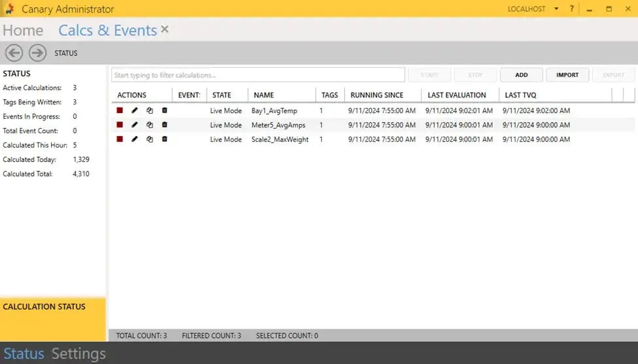Click the IMPORT button
This screenshot has width=638, height=364.
pos(567,75)
